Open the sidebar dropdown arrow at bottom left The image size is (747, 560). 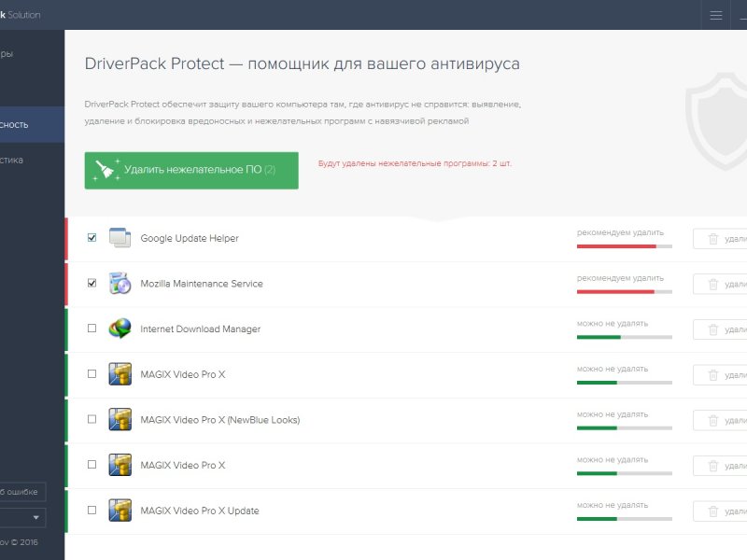pyautogui.click(x=35, y=518)
